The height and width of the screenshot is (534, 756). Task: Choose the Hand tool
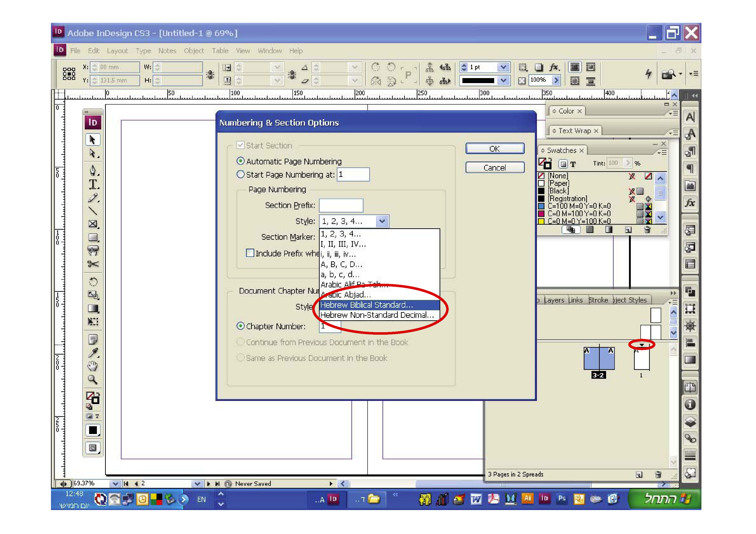coord(93,366)
